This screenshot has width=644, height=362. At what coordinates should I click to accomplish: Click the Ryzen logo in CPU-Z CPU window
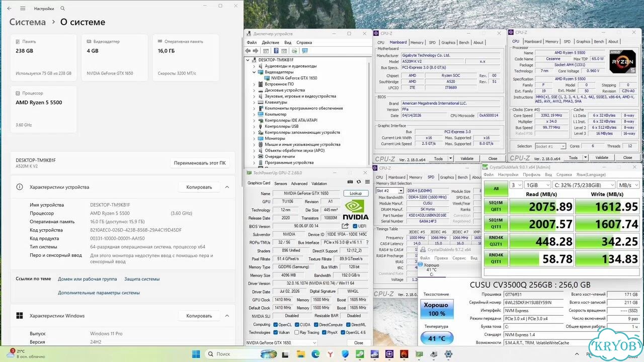click(622, 61)
